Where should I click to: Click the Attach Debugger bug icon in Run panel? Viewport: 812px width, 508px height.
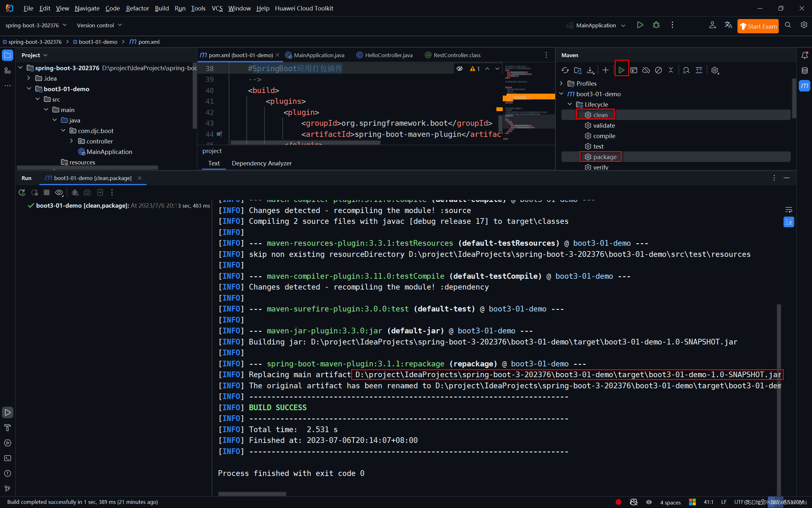75,192
